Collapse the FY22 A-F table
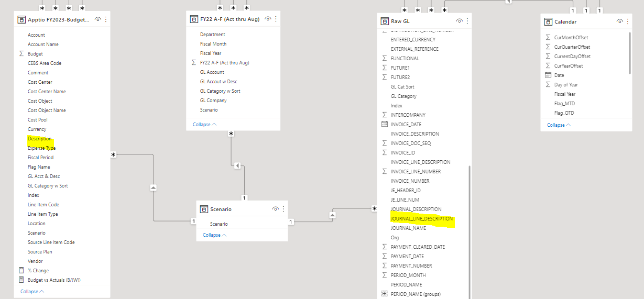 (x=205, y=125)
